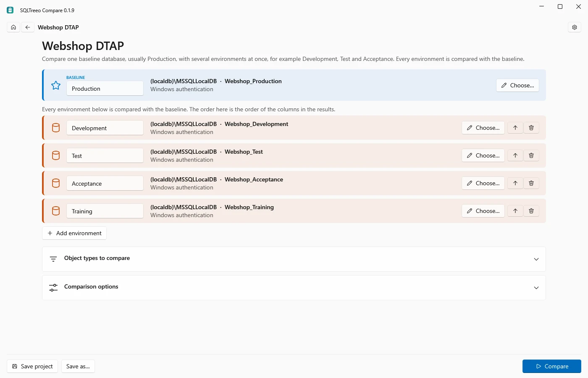Delete the Test environment
Screen dimensions: 588x378
[531, 155]
